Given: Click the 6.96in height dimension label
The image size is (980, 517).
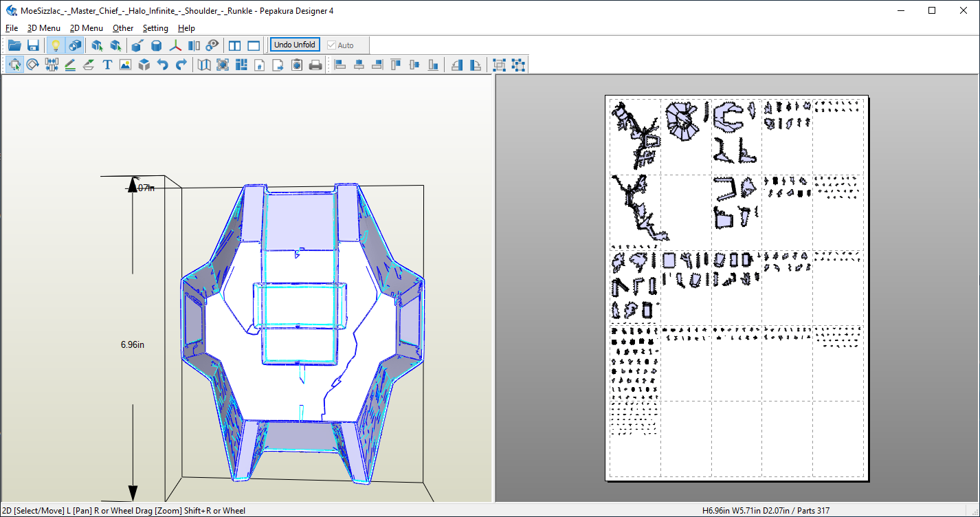Looking at the screenshot, I should point(133,344).
